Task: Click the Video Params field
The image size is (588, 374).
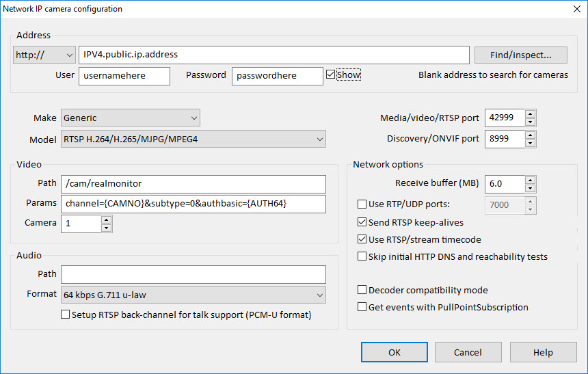Action: [x=193, y=204]
